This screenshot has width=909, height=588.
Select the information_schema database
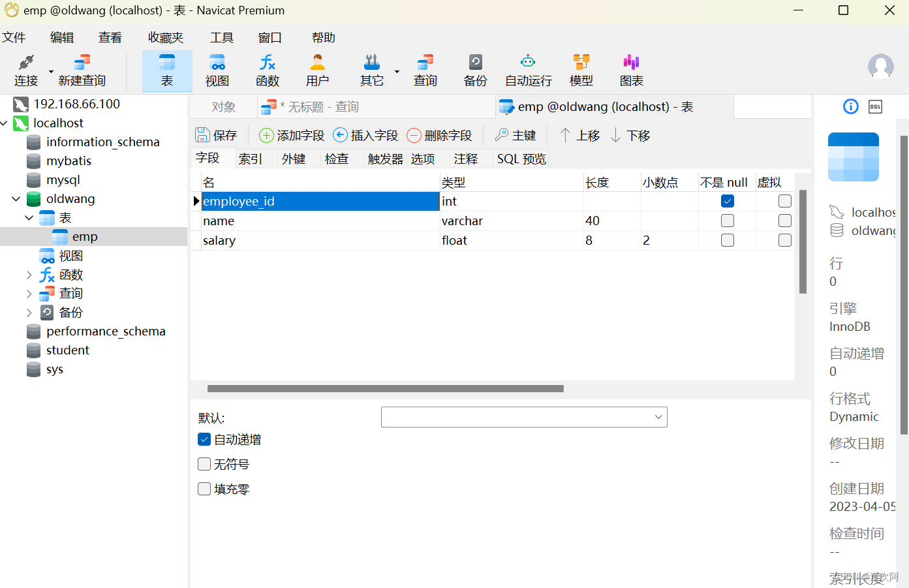(x=102, y=142)
